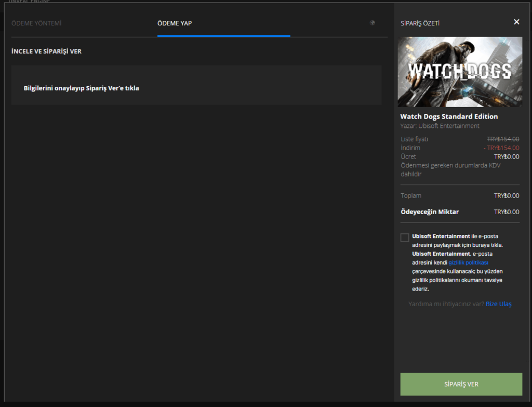Image resolution: width=532 pixels, height=407 pixels.
Task: Click the İndirim label
Action: (x=410, y=148)
